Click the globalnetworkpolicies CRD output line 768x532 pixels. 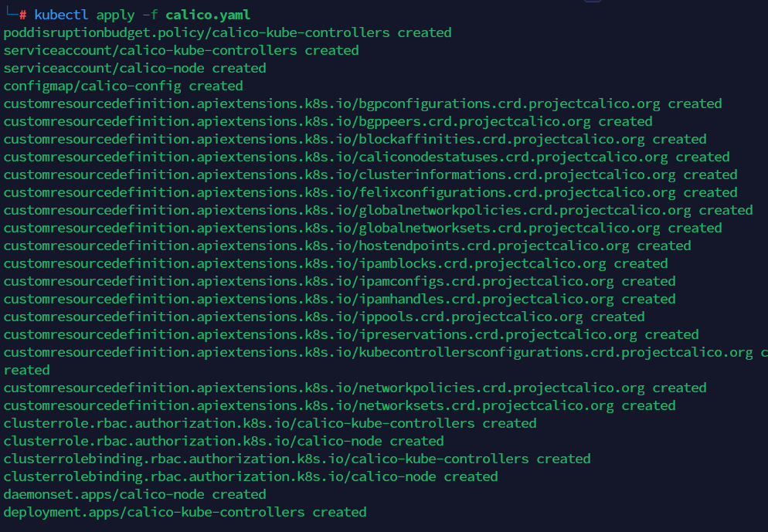[x=378, y=210]
